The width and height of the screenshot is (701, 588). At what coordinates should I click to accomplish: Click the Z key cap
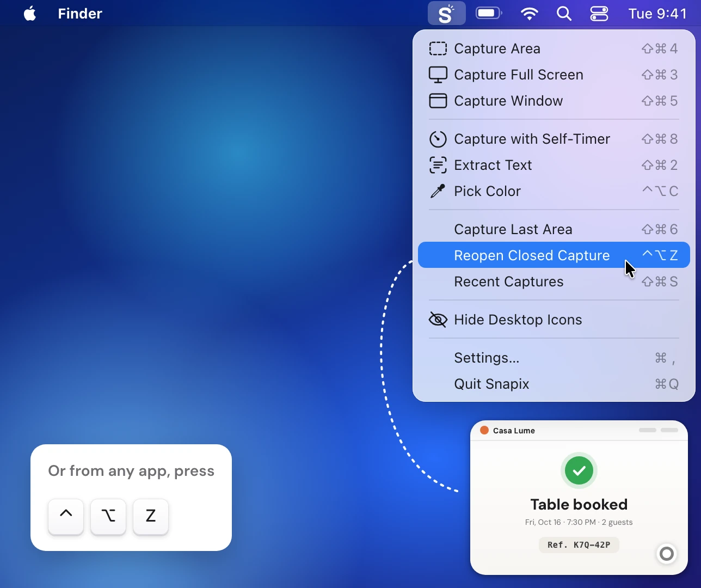[151, 516]
